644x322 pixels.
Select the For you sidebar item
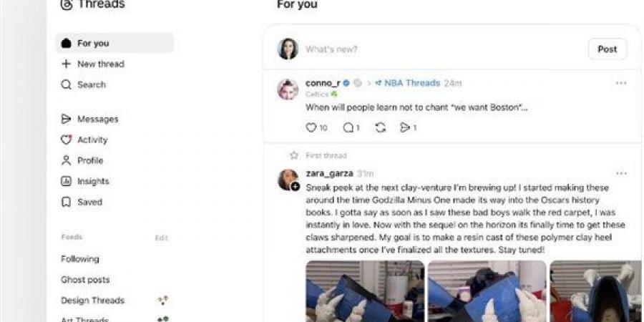[x=114, y=43]
